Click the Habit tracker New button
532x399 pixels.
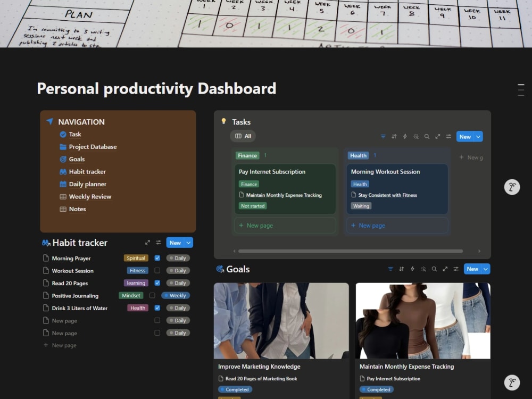pyautogui.click(x=175, y=243)
